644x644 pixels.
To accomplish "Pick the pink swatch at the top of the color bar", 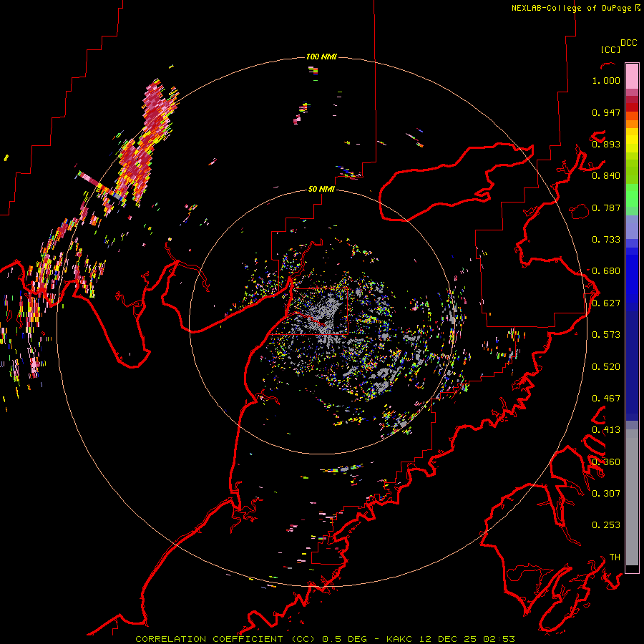I will click(632, 76).
